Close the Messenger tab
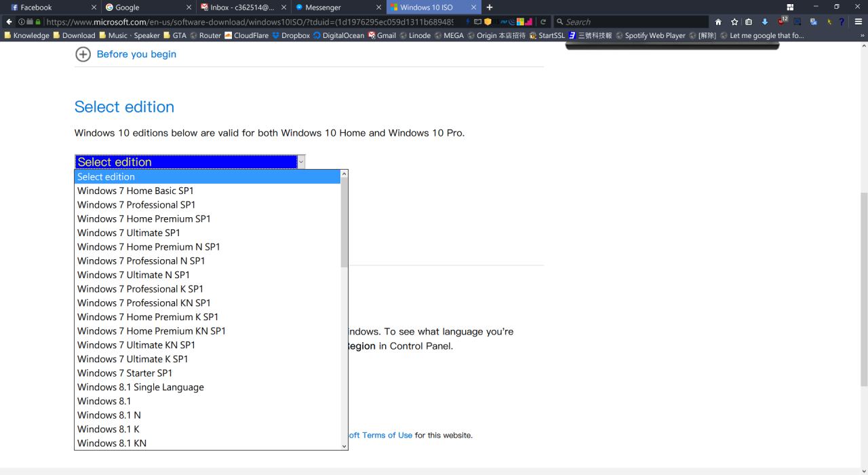The height and width of the screenshot is (475, 868). (378, 7)
